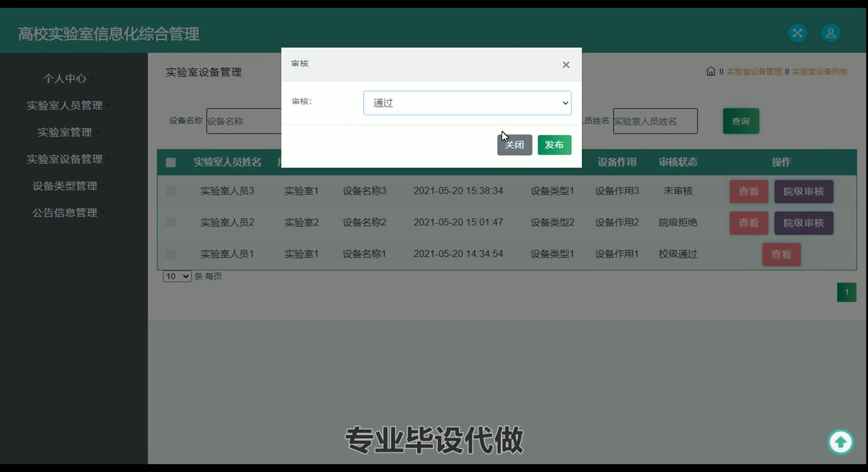868x472 pixels.
Task: Click the green 发布 button
Action: [554, 145]
